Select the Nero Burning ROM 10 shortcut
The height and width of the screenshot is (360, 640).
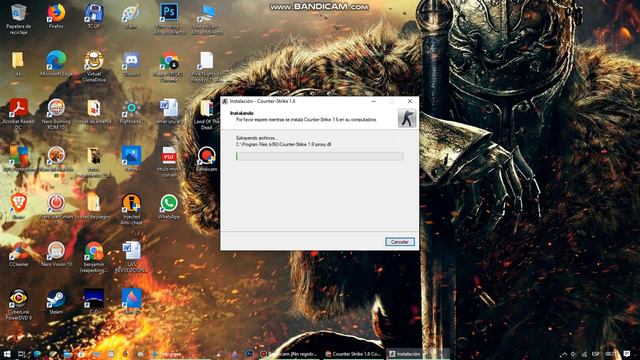(56, 114)
